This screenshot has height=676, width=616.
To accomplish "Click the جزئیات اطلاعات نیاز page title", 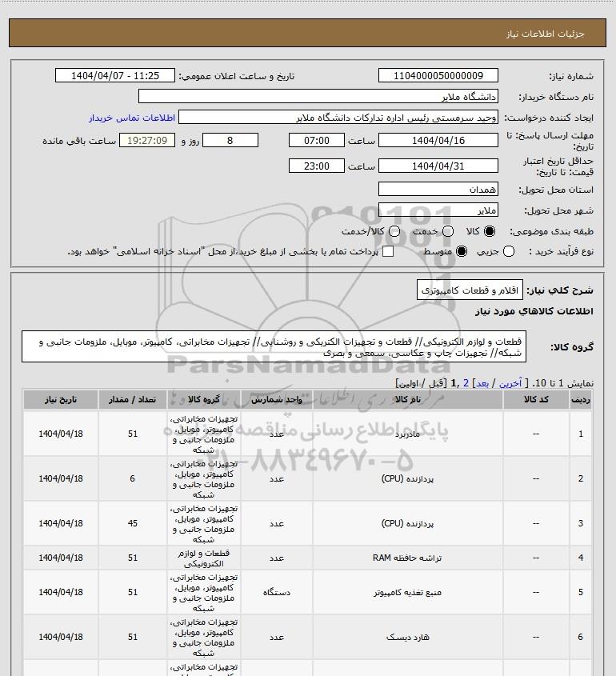I will click(x=546, y=34).
